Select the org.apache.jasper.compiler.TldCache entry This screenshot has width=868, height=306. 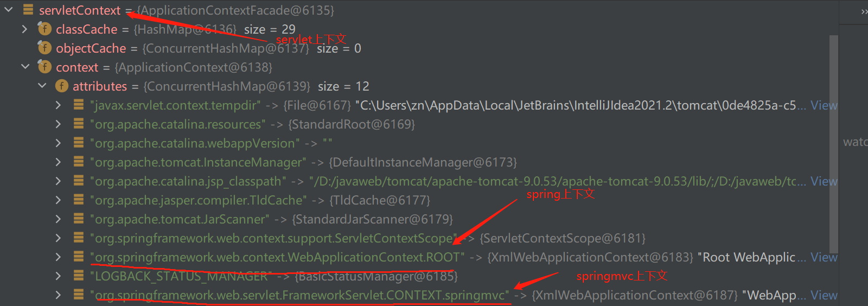[198, 200]
